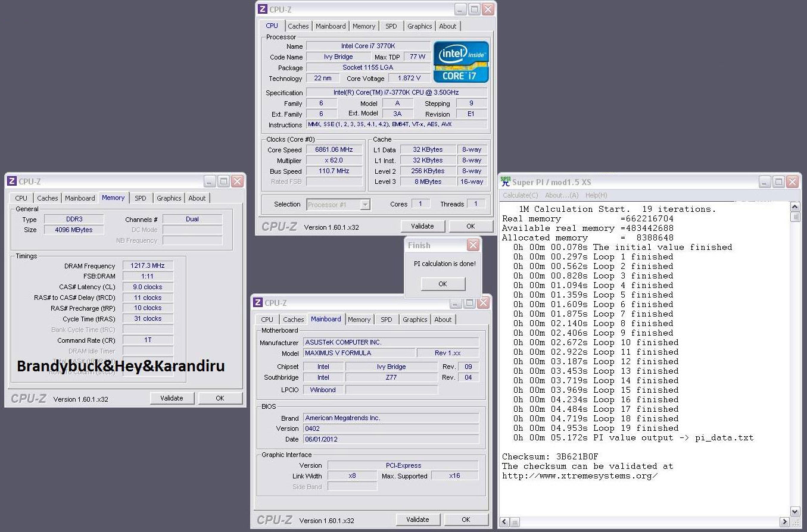Open the Calculate(C) menu in Super PI

pos(521,195)
